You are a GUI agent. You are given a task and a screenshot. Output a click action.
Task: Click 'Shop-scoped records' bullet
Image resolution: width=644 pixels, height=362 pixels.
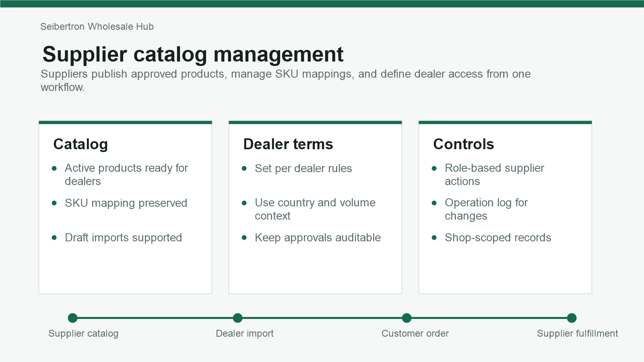[x=498, y=238]
